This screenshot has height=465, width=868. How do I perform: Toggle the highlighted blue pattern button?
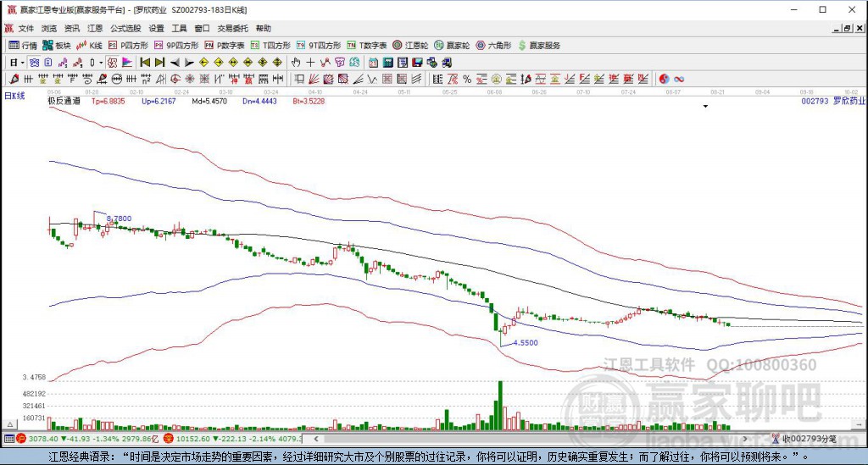(34, 63)
